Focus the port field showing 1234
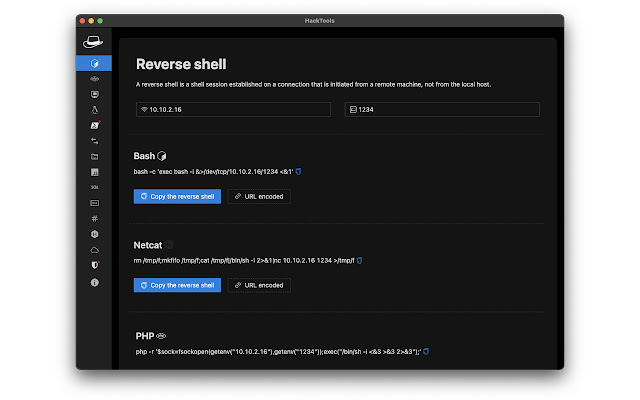The width and height of the screenshot is (640, 400). [x=442, y=109]
